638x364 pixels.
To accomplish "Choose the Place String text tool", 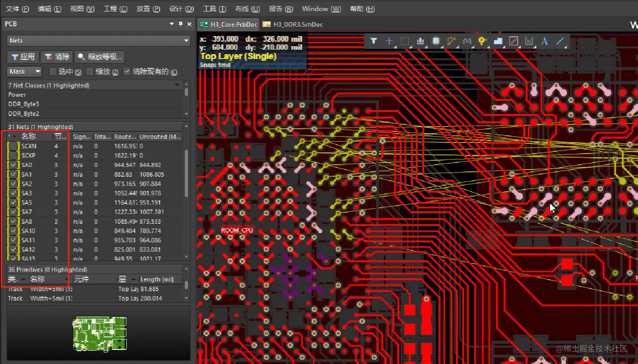I will pyautogui.click(x=545, y=41).
